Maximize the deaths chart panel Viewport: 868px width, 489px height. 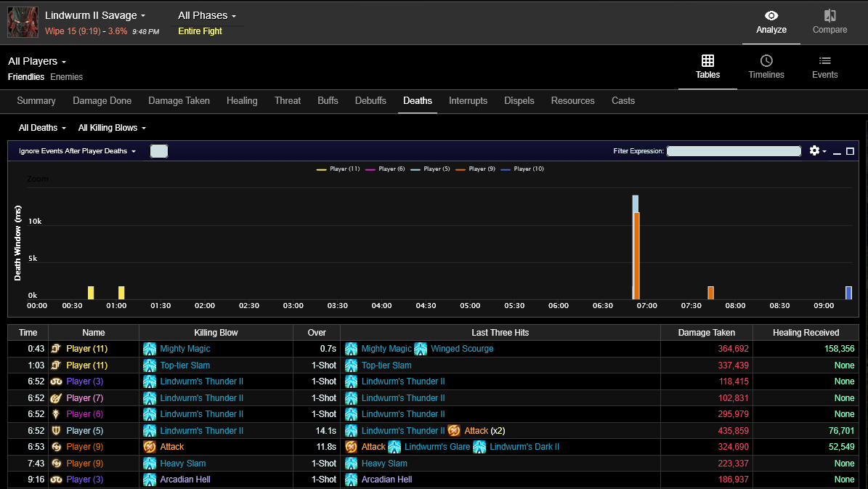[851, 151]
